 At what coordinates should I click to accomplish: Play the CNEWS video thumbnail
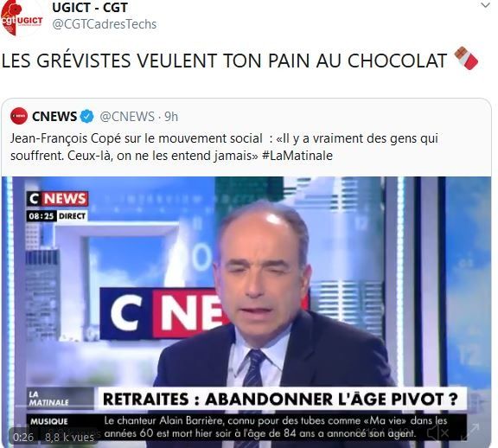[246, 311]
